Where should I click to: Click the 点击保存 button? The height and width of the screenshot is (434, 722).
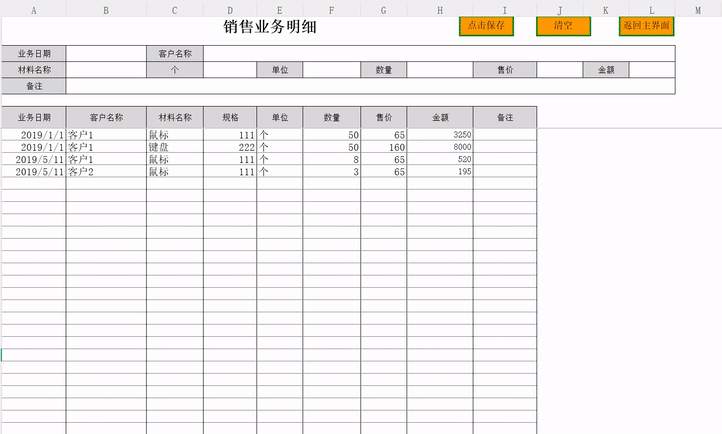[486, 26]
